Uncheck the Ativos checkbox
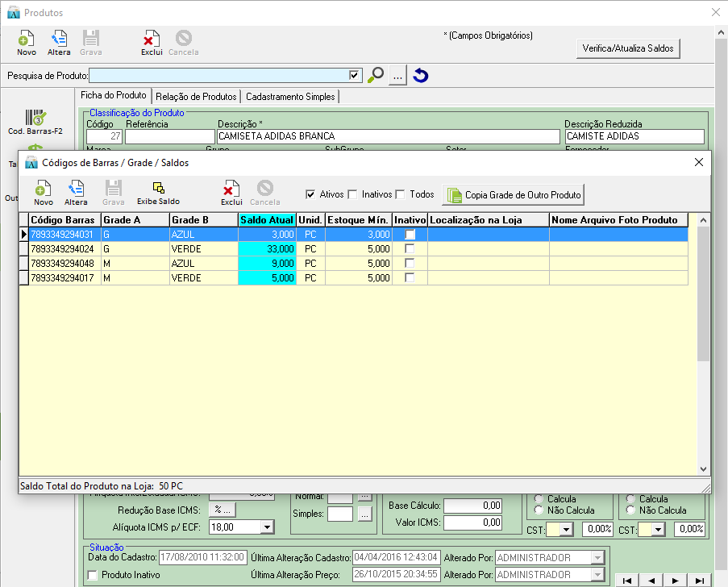Viewport: 728px width, 587px height. [310, 194]
